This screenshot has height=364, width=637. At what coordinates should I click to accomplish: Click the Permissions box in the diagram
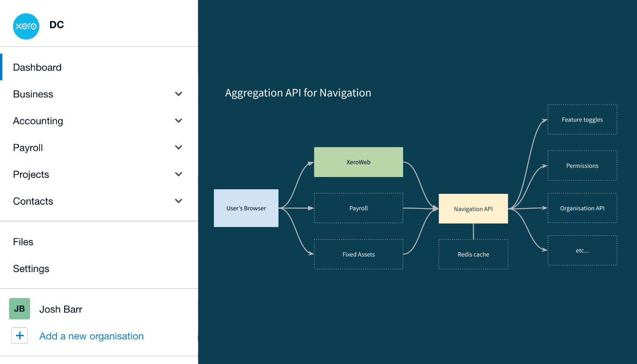tap(582, 166)
